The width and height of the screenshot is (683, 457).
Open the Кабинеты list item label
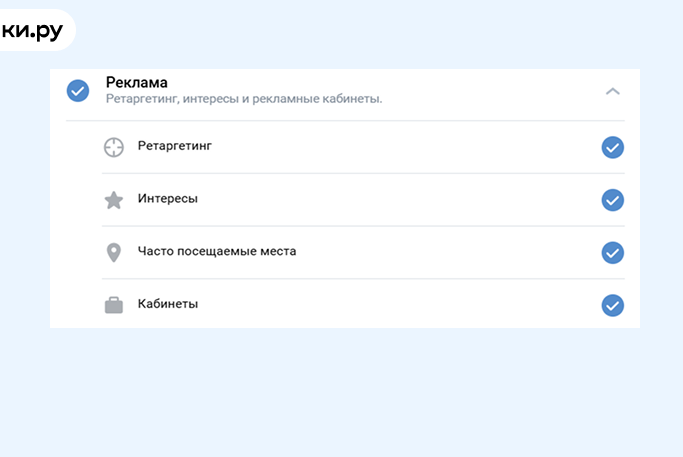click(167, 304)
